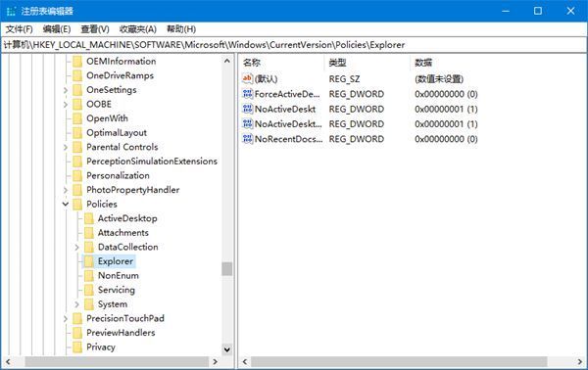588x370 pixels.
Task: Click (数值未设置) data cell
Action: pos(439,79)
